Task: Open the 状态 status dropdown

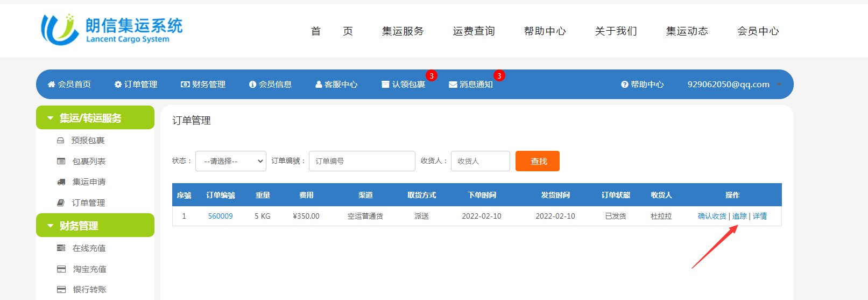Action: click(231, 161)
